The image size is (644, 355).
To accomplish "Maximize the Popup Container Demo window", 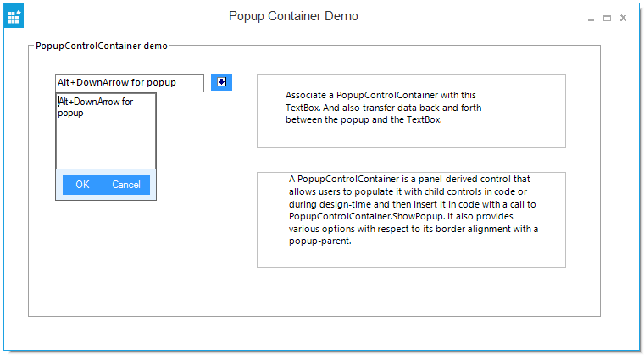I will click(x=607, y=18).
